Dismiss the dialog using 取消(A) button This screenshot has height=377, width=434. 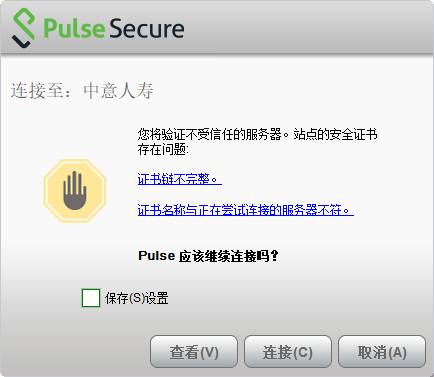382,352
